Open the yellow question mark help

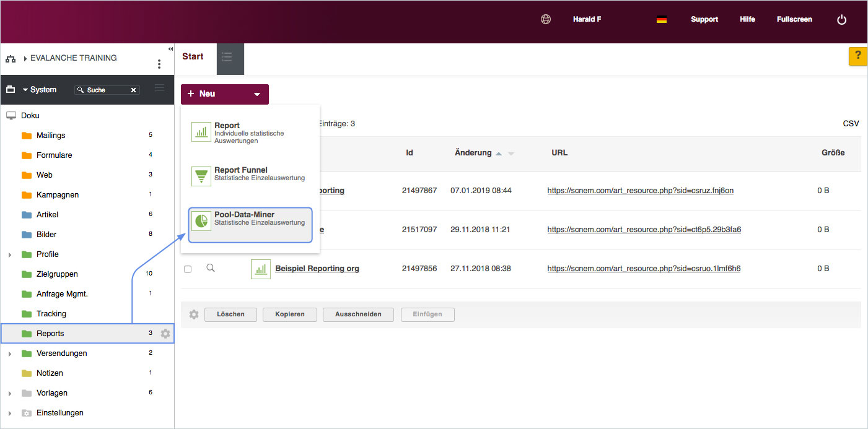(857, 56)
